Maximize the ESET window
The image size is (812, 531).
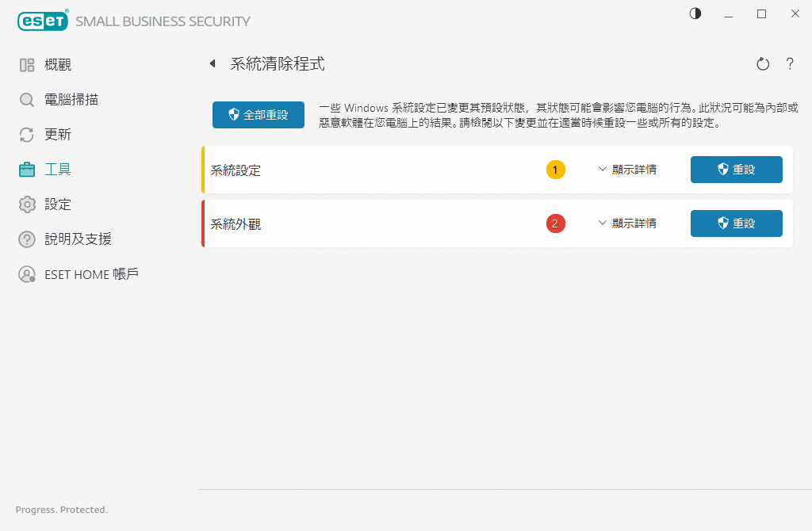(761, 13)
